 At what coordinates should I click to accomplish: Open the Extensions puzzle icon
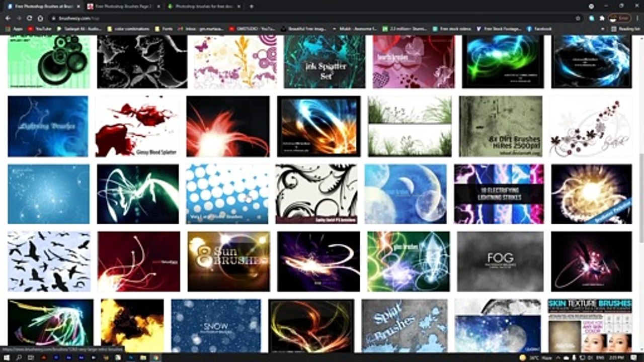pos(602,18)
